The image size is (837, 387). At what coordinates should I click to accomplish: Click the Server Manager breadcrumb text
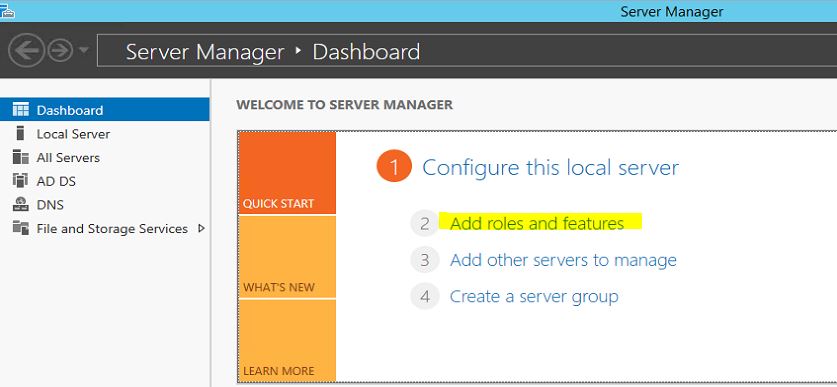(205, 52)
